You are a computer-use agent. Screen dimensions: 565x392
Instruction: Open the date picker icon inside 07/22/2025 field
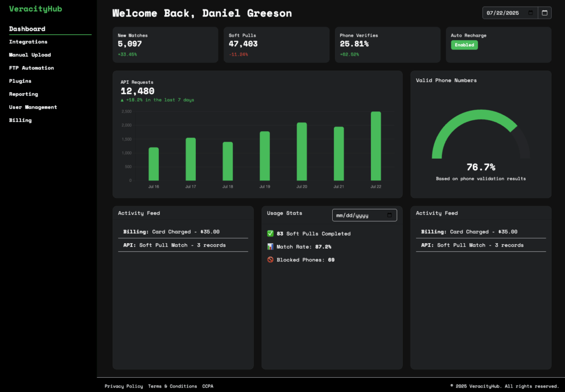click(530, 13)
